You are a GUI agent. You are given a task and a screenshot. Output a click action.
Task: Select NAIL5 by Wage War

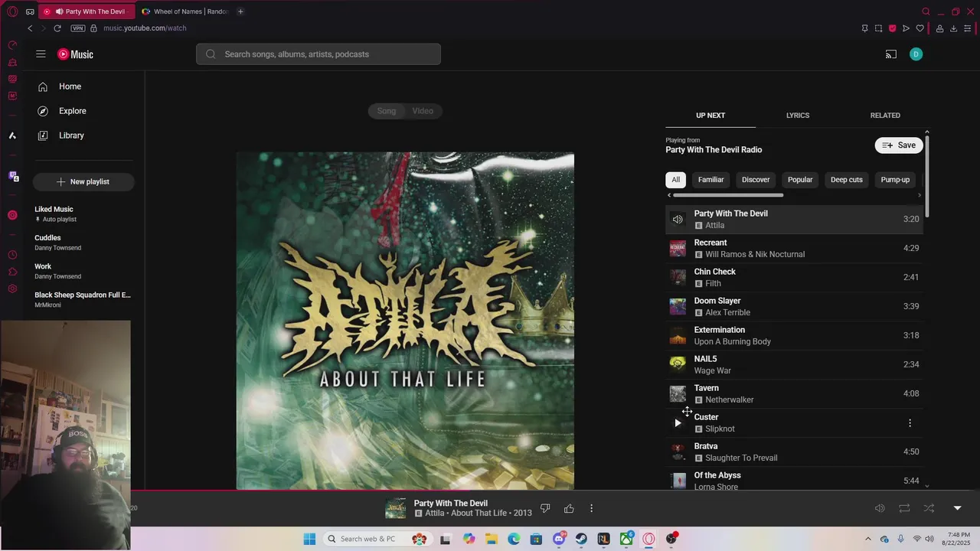pos(794,364)
